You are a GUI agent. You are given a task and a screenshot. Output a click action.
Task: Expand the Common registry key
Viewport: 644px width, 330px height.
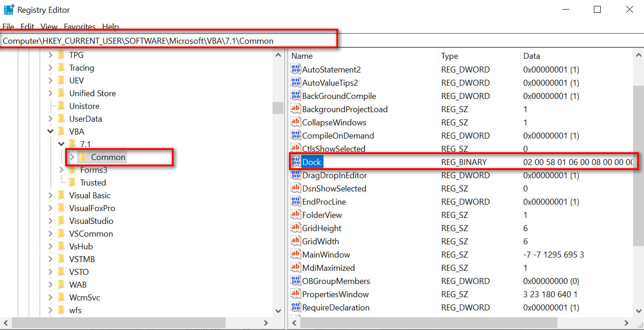point(72,157)
